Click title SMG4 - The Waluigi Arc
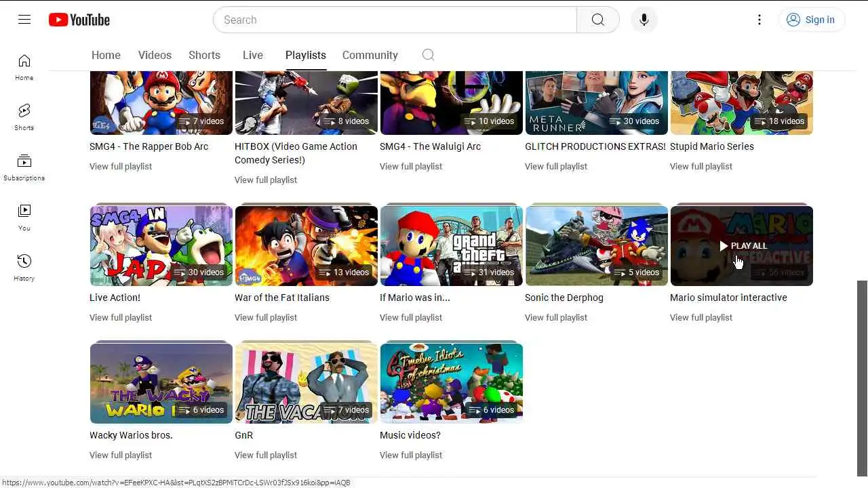 430,146
